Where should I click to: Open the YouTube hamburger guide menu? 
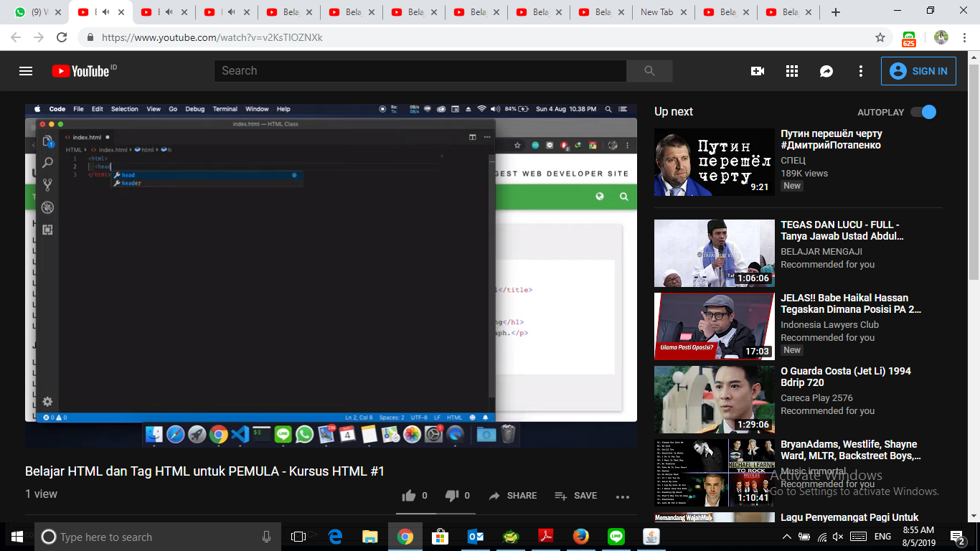pyautogui.click(x=26, y=71)
